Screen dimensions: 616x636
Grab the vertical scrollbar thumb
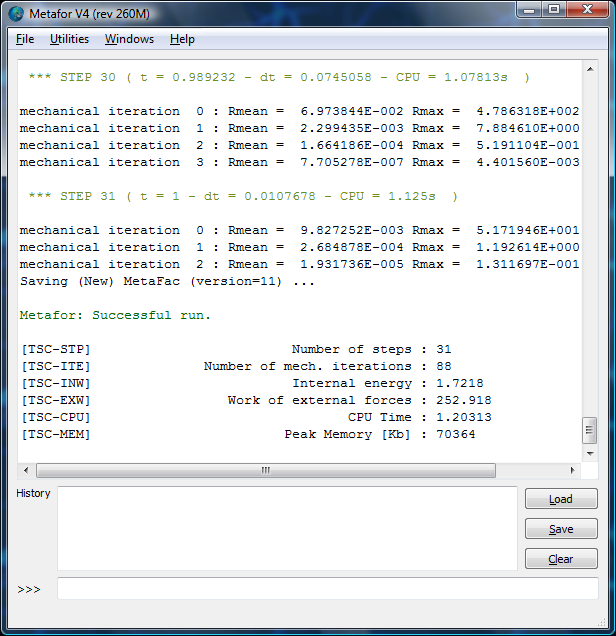590,430
